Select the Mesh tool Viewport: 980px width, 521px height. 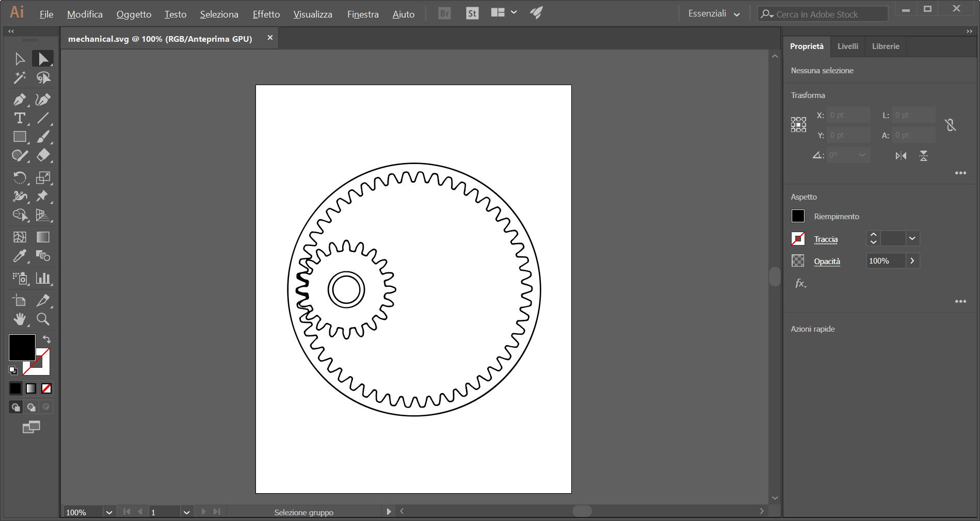tap(20, 237)
